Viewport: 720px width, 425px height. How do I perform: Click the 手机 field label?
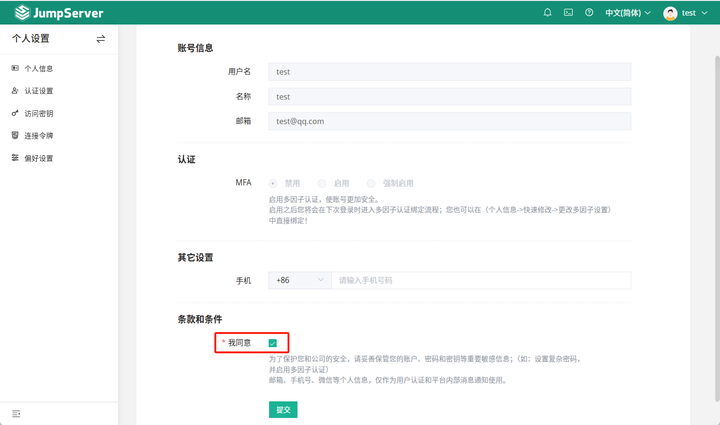[x=243, y=281]
